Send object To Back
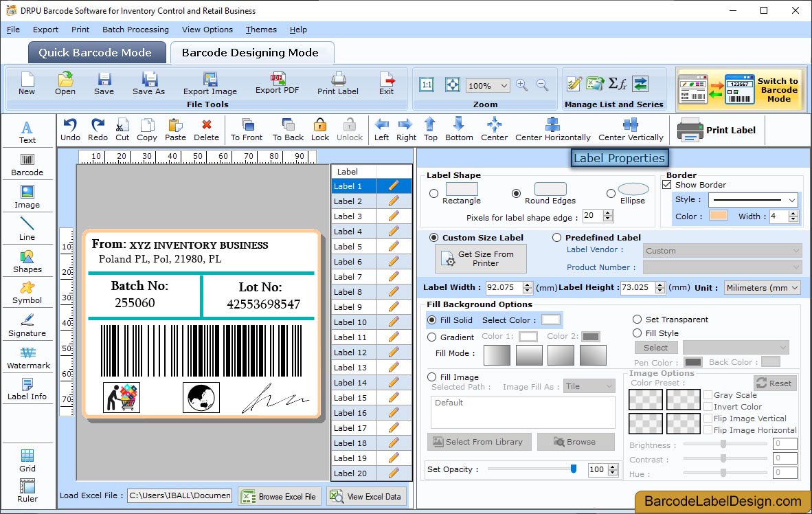 point(288,130)
